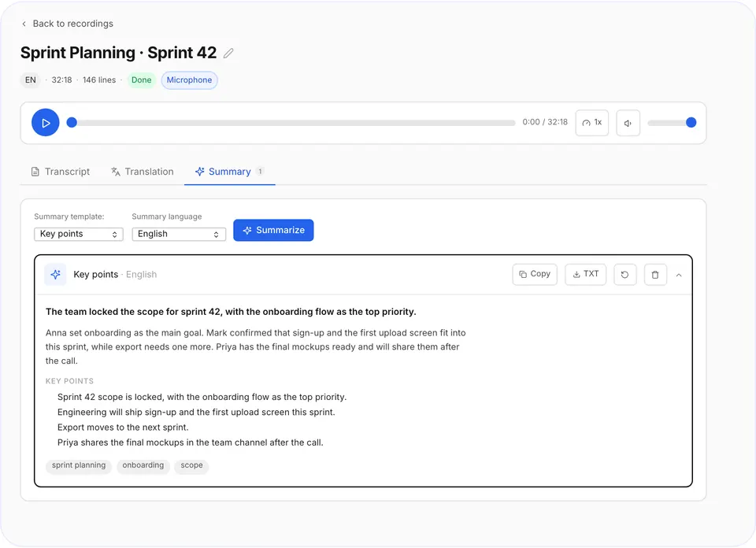Open the Summary template dropdown
756x548 pixels.
pyautogui.click(x=79, y=234)
